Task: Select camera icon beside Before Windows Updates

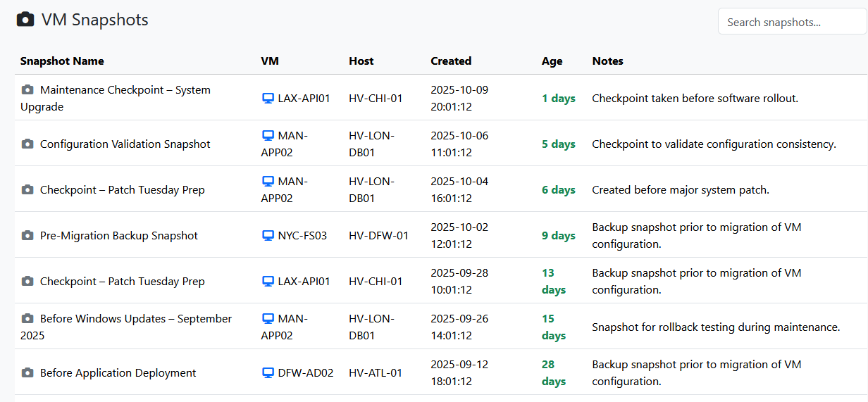Action: [x=27, y=319]
